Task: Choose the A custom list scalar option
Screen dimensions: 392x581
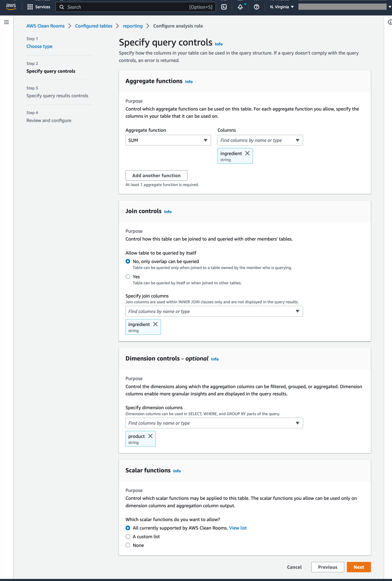Action: [128, 537]
